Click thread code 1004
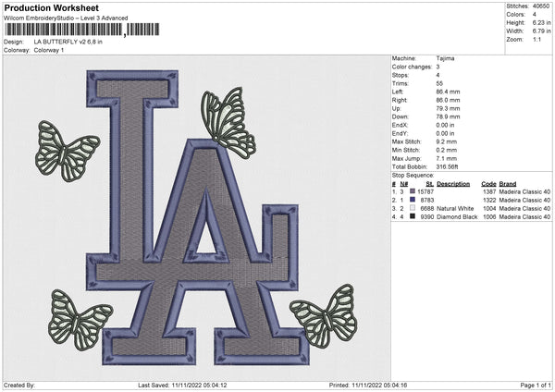This screenshot has width=555, height=392. point(489,208)
